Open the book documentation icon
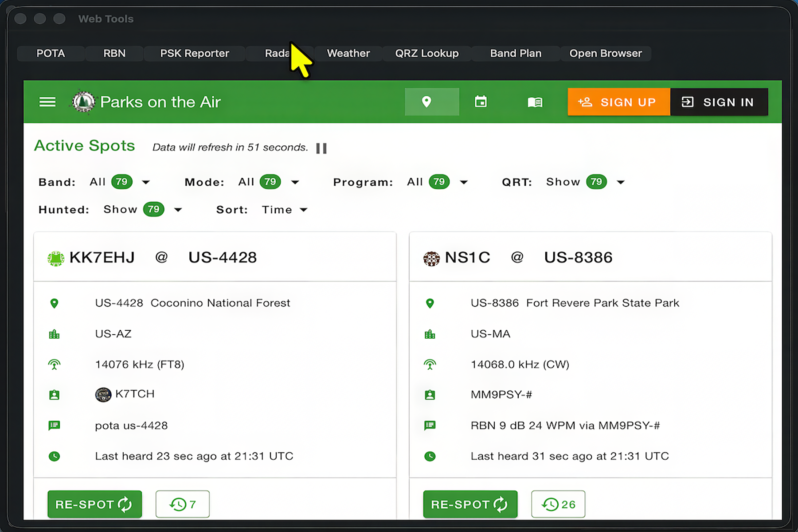Screen dimensions: 798x532 [x=535, y=102]
